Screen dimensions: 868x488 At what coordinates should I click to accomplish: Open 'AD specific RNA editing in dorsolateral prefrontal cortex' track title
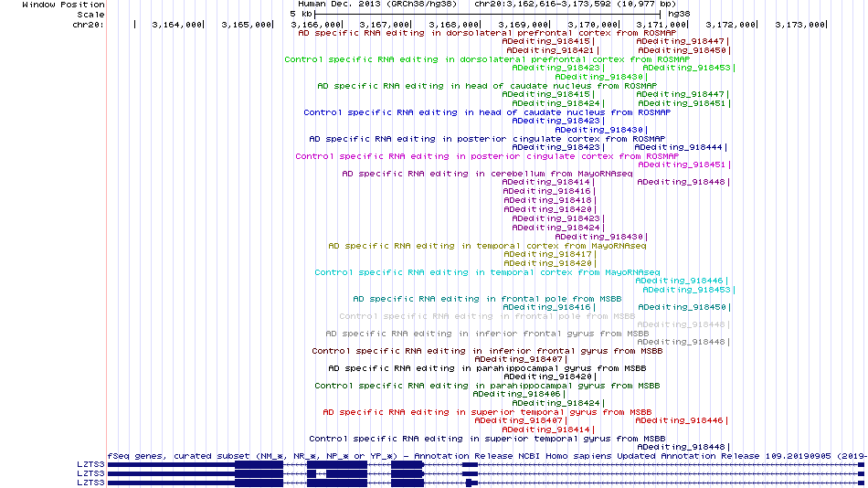tap(487, 33)
